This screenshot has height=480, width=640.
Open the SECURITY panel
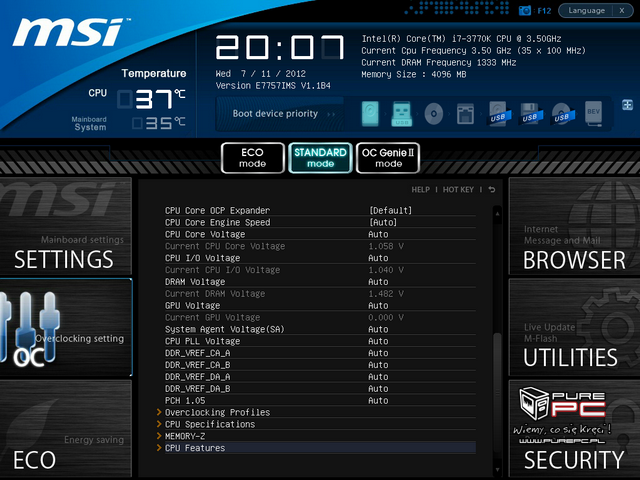click(x=574, y=429)
